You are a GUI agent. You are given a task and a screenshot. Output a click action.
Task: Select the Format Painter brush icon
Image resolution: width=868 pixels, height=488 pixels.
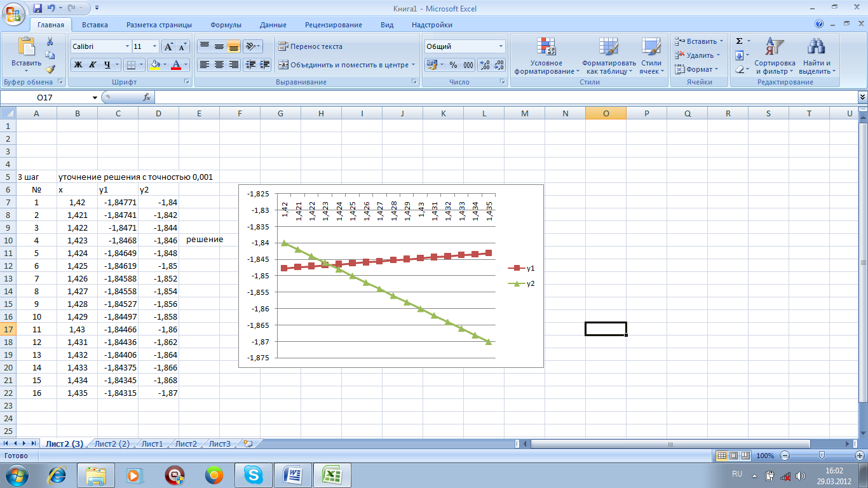50,69
